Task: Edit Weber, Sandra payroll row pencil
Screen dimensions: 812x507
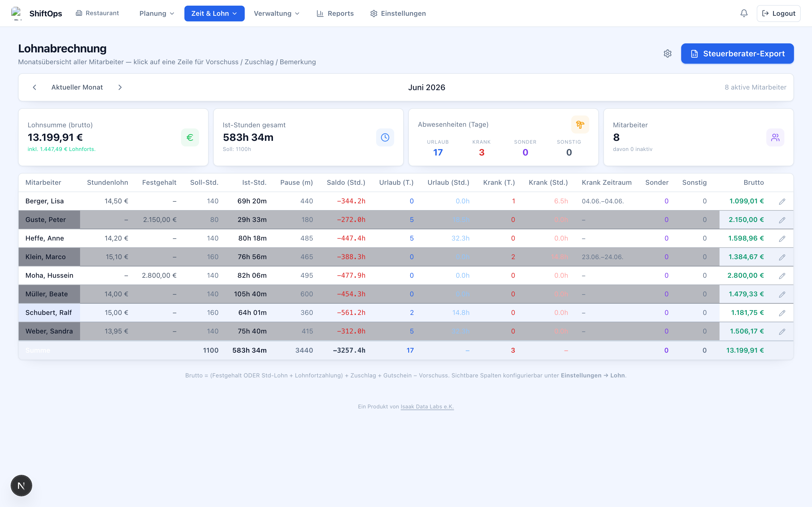Action: (782, 331)
